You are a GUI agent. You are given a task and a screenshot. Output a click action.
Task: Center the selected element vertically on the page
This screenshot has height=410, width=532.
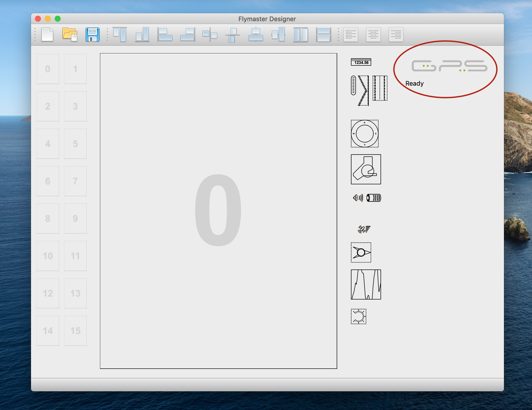(x=278, y=34)
